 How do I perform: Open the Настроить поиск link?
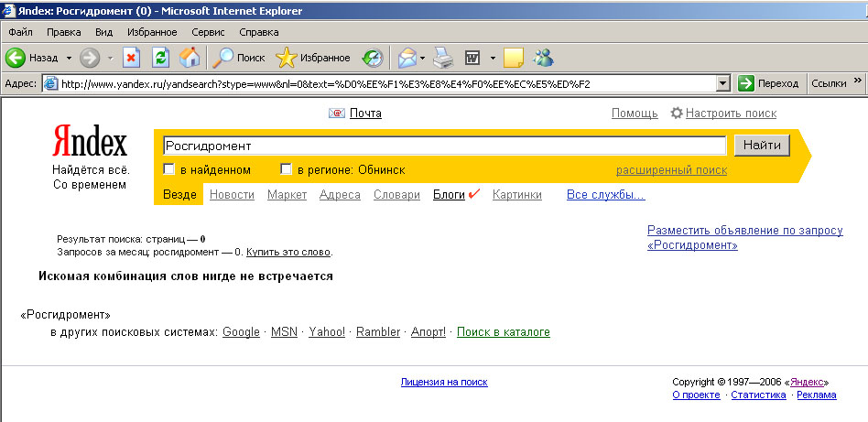(731, 114)
